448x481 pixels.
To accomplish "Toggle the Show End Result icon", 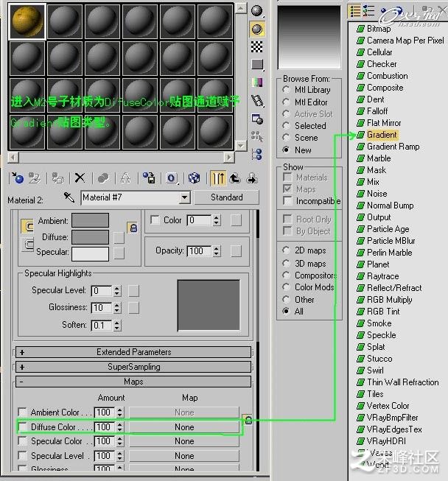I will click(x=218, y=178).
